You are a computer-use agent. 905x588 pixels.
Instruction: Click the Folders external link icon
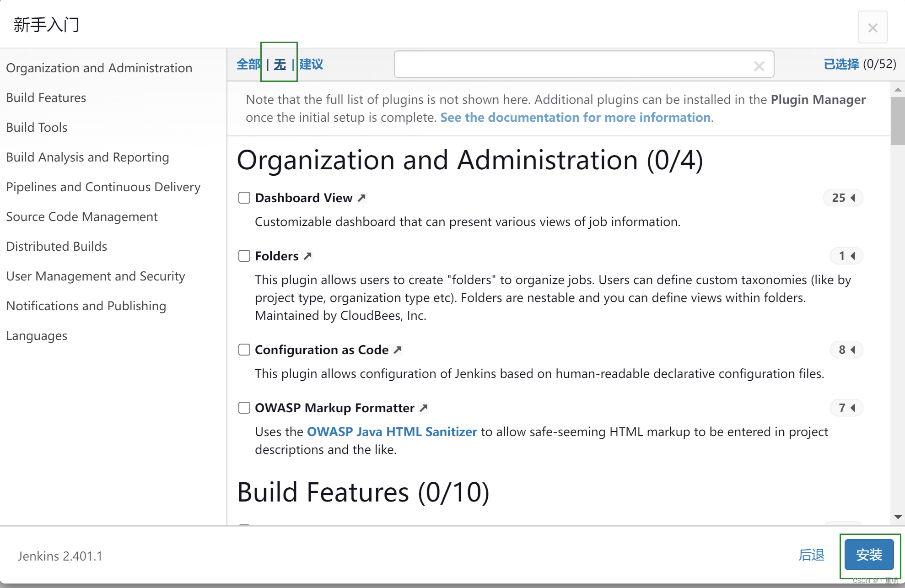point(308,255)
